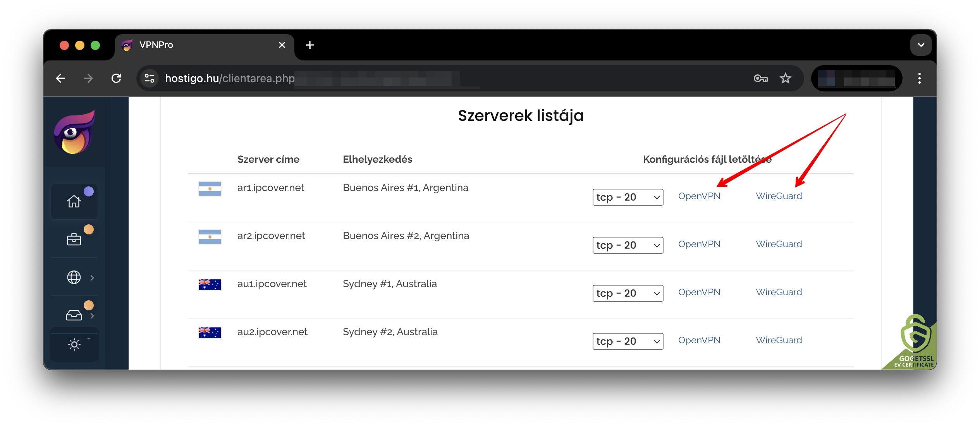Open the tab search dropdown arrow
980x427 pixels.
921,45
